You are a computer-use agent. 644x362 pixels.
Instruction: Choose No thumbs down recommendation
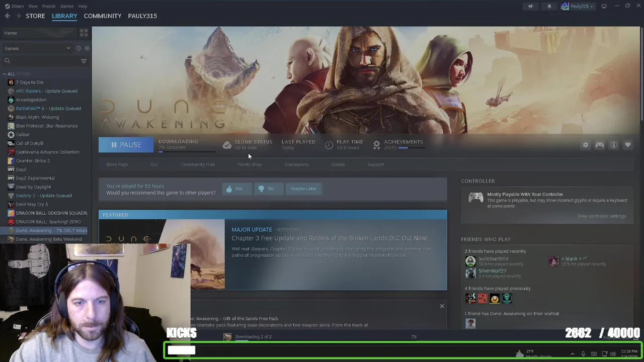point(268,189)
